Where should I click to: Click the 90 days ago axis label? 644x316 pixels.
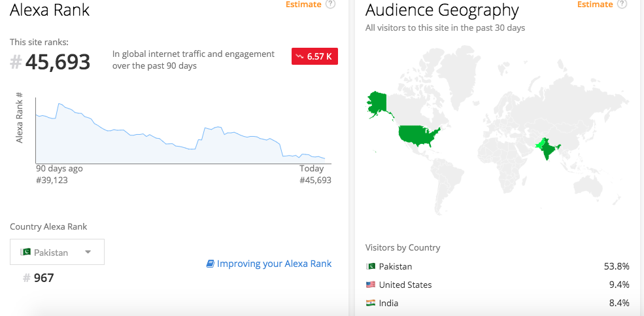tap(59, 169)
